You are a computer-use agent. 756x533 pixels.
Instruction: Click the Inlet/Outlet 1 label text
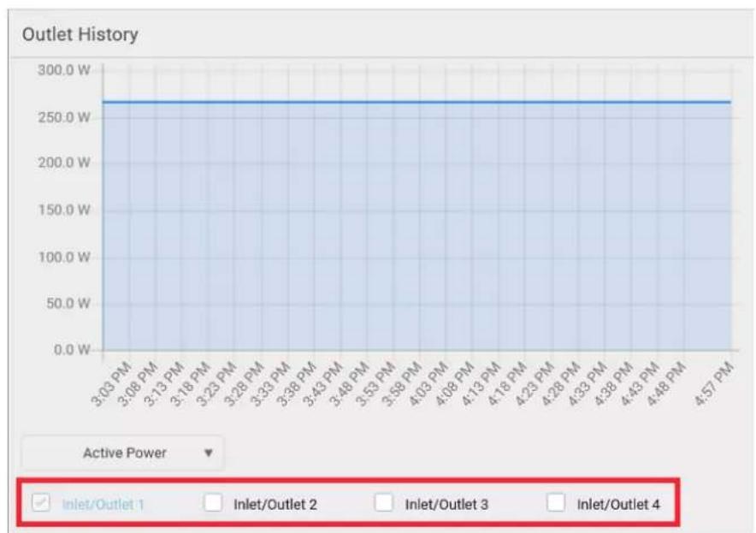(x=103, y=505)
